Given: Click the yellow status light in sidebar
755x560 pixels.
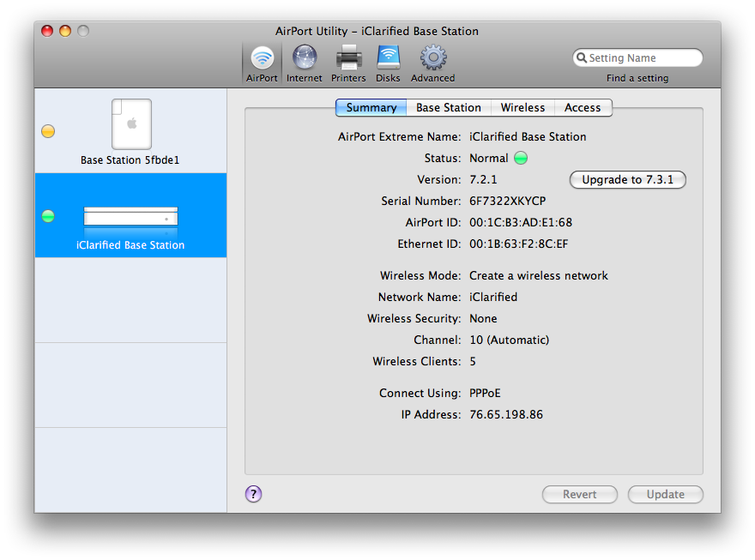Looking at the screenshot, I should coord(48,131).
